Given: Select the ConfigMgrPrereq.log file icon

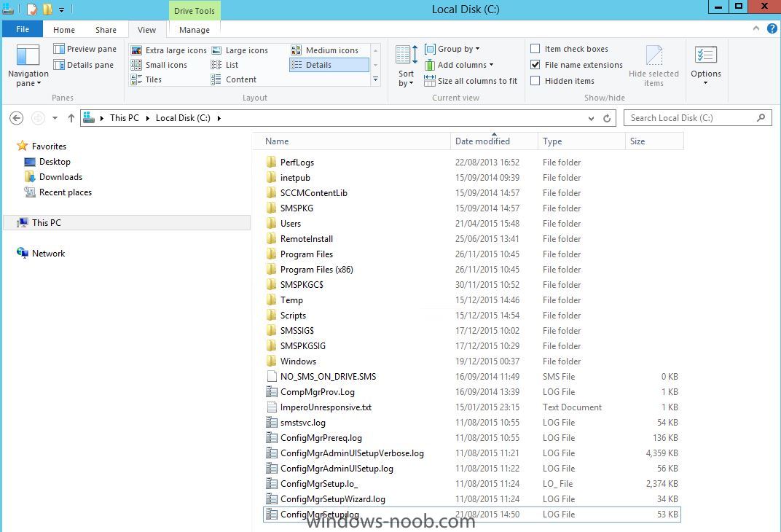Looking at the screenshot, I should [x=272, y=438].
